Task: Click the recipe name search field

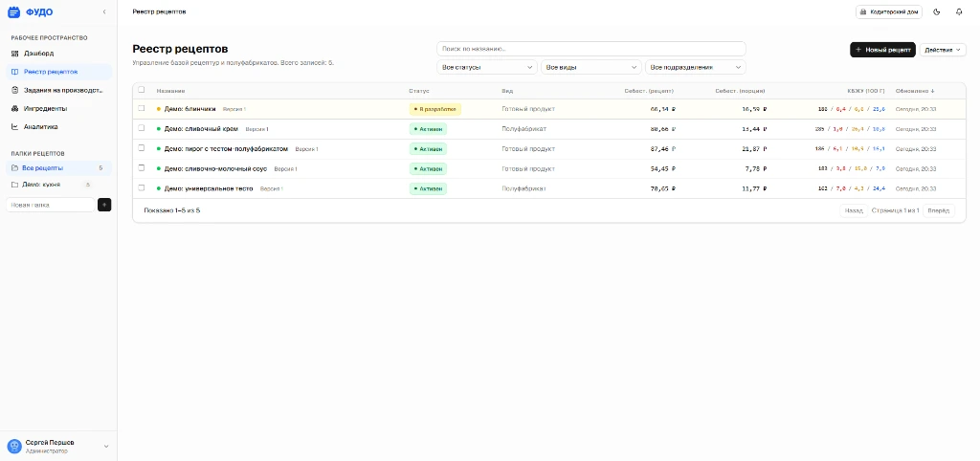Action: click(590, 49)
